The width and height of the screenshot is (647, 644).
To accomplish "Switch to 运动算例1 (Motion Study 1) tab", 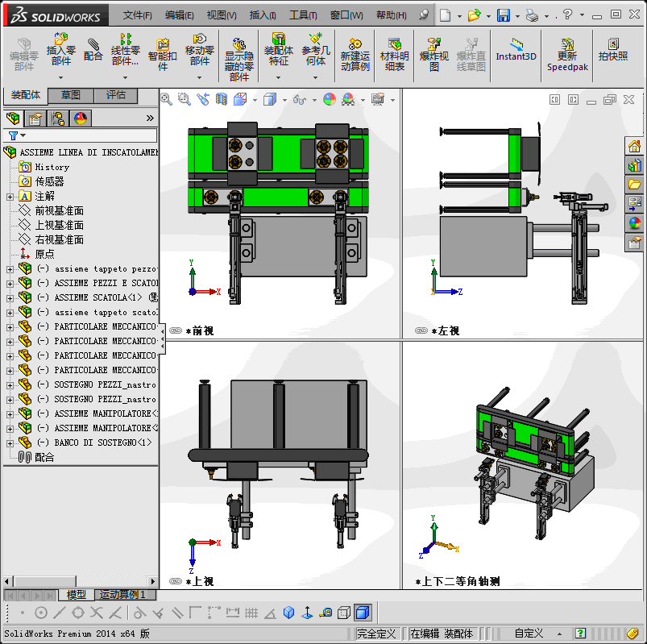I will tap(126, 595).
